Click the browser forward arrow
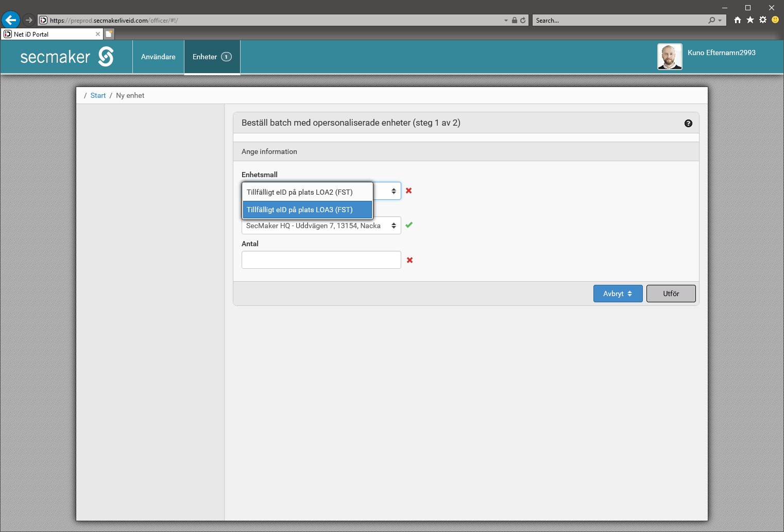This screenshot has height=532, width=784. coord(29,20)
